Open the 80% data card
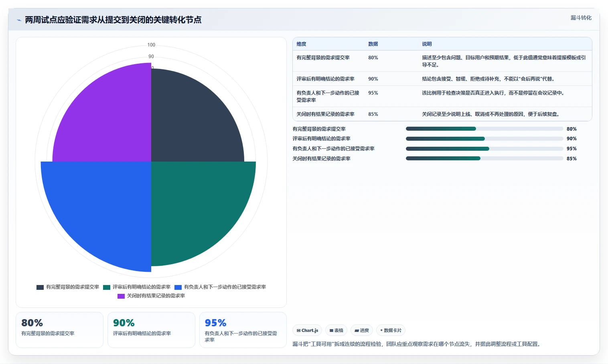 click(x=59, y=330)
